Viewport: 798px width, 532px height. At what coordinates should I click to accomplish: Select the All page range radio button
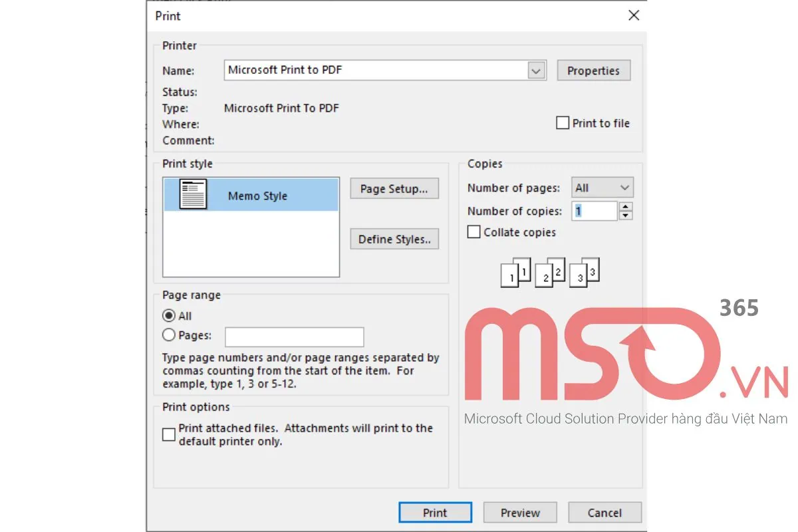(x=170, y=316)
